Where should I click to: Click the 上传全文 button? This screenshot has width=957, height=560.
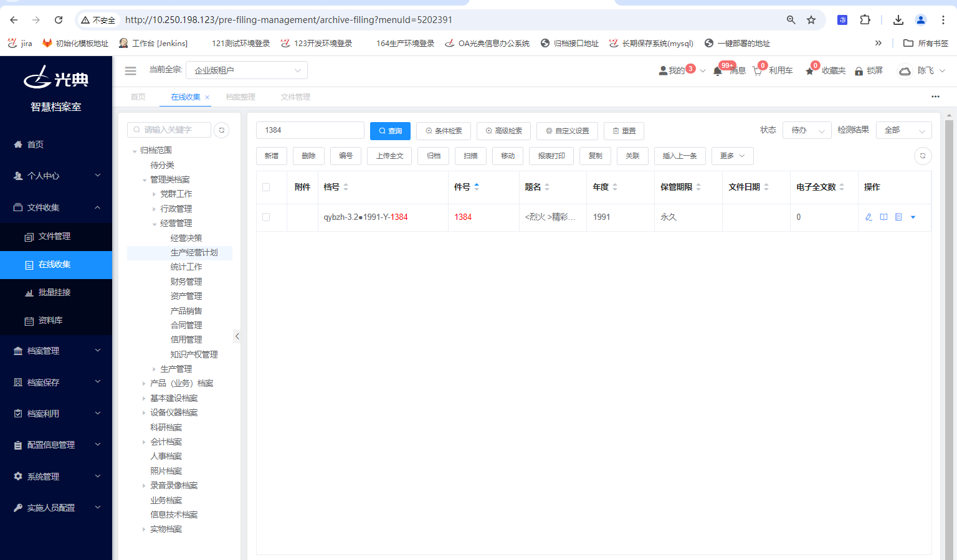pyautogui.click(x=389, y=156)
